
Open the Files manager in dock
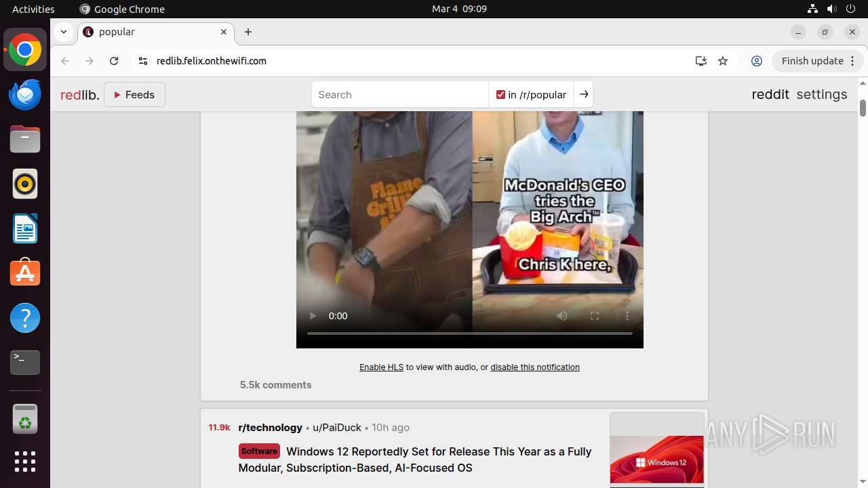pos(25,140)
